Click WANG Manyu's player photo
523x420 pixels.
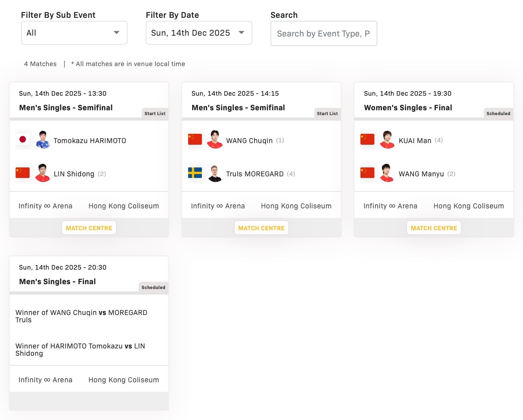point(388,173)
